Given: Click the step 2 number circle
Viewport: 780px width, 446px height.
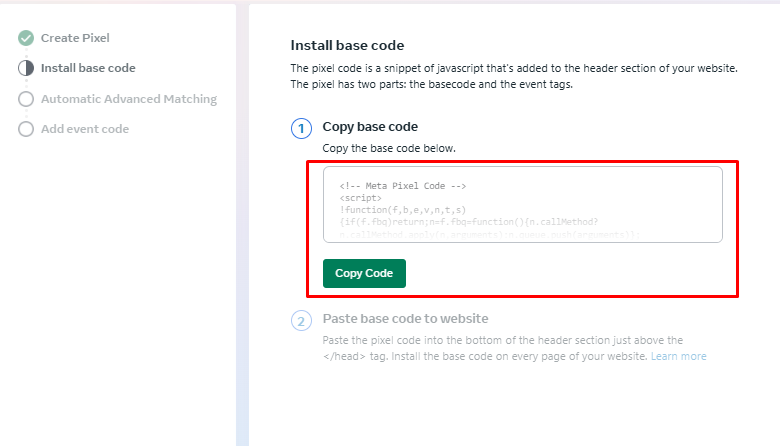Looking at the screenshot, I should tap(301, 320).
